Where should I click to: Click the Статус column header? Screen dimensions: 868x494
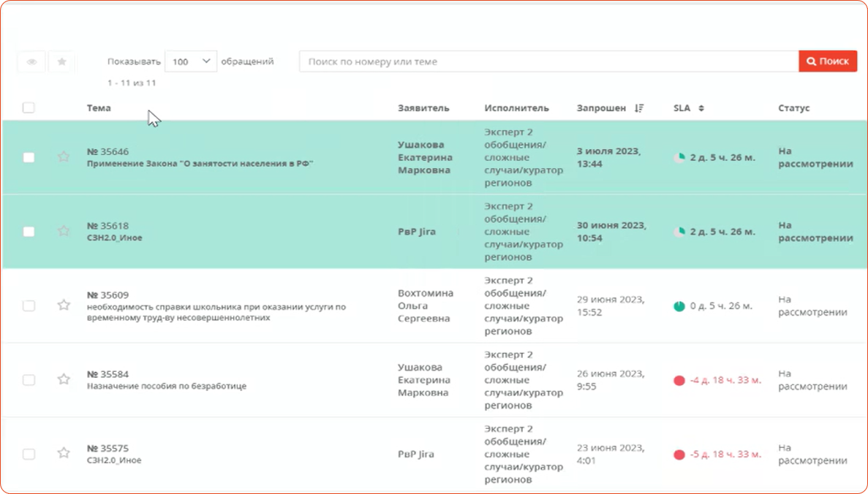(793, 108)
